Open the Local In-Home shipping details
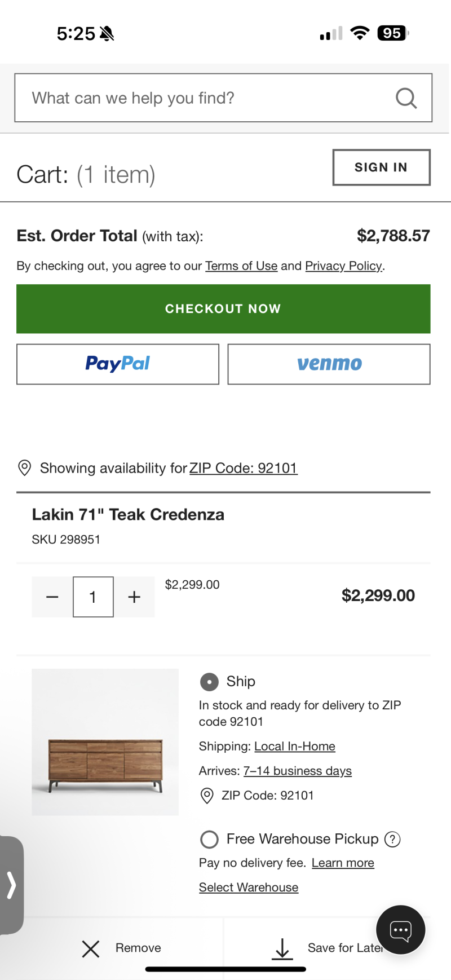 (294, 747)
